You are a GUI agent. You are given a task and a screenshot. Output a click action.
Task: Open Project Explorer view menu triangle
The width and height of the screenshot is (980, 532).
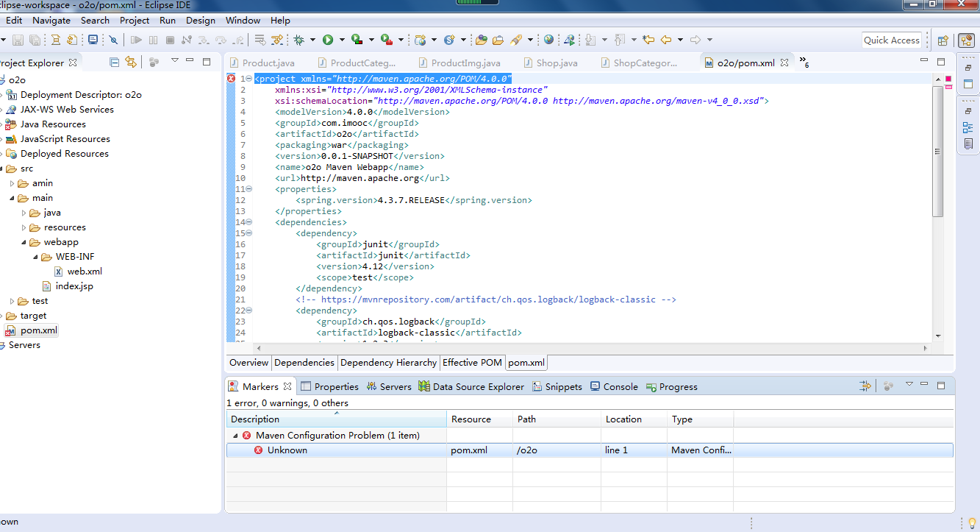click(x=175, y=61)
